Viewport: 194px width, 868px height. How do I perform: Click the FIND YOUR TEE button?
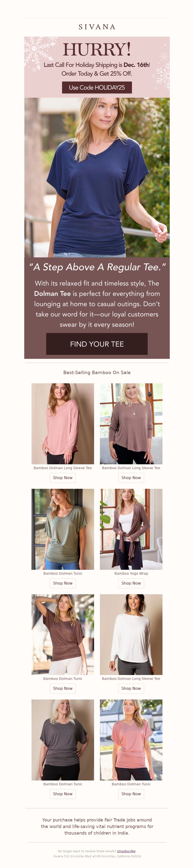(97, 344)
